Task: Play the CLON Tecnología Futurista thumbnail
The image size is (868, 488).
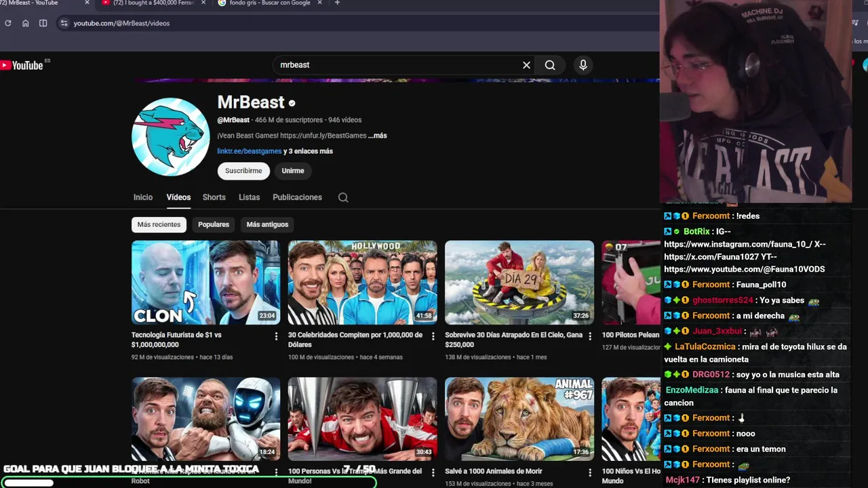Action: pyautogui.click(x=205, y=283)
